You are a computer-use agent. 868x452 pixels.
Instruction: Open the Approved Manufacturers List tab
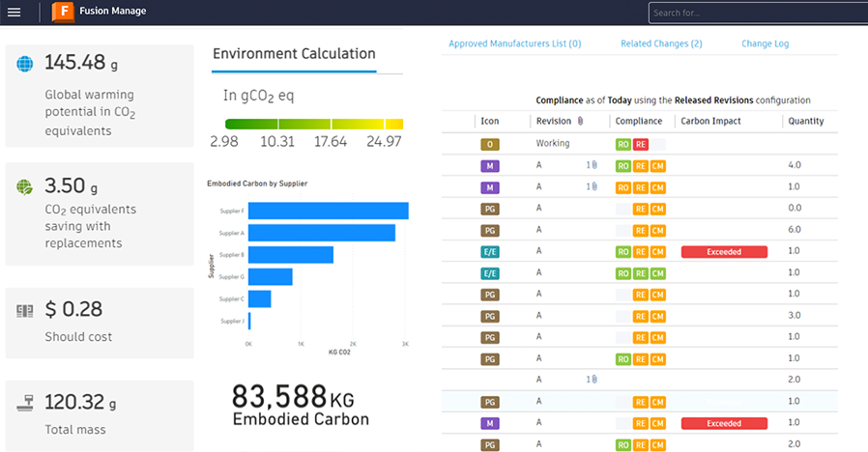pyautogui.click(x=514, y=43)
